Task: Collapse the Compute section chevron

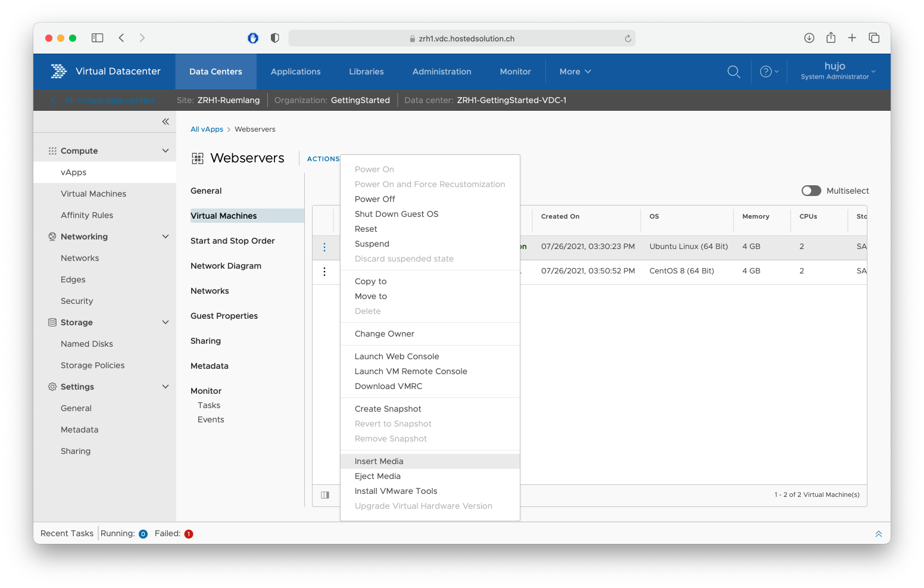Action: click(x=166, y=151)
